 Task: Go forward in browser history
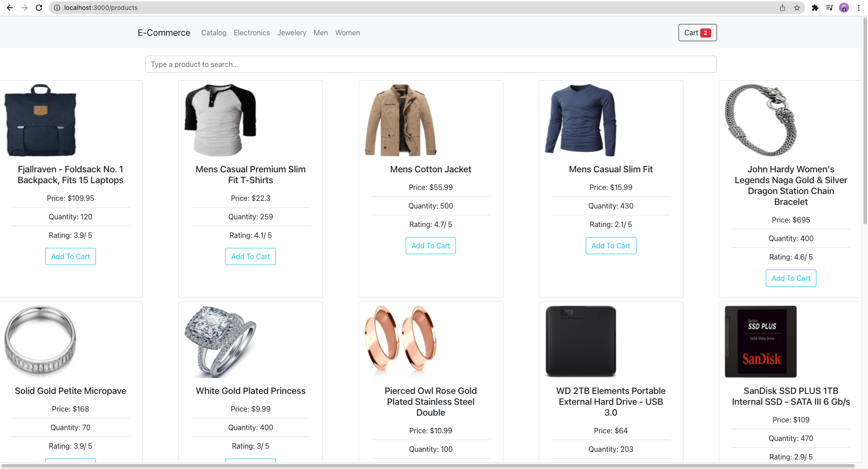(x=24, y=8)
